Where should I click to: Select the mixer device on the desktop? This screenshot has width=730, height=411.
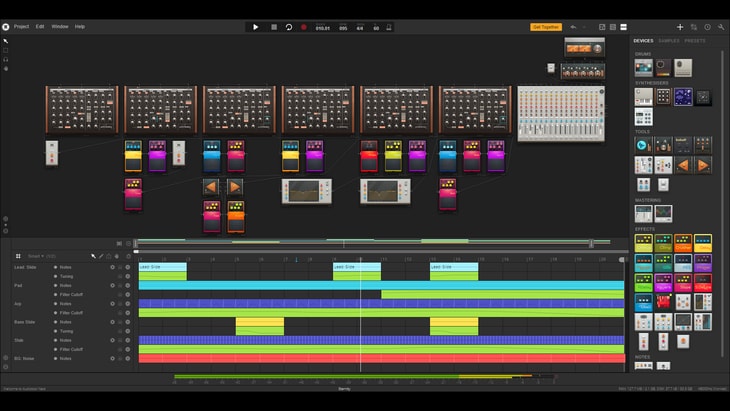click(561, 114)
